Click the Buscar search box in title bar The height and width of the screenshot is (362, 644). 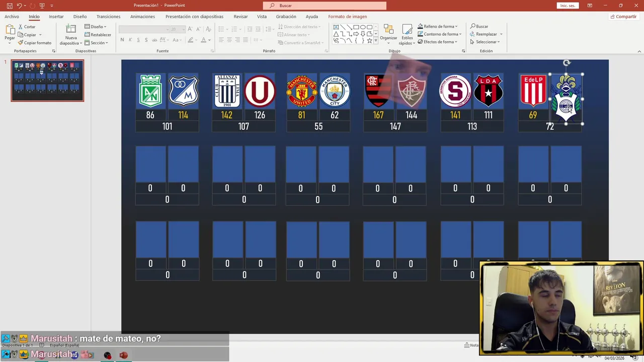pyautogui.click(x=325, y=6)
